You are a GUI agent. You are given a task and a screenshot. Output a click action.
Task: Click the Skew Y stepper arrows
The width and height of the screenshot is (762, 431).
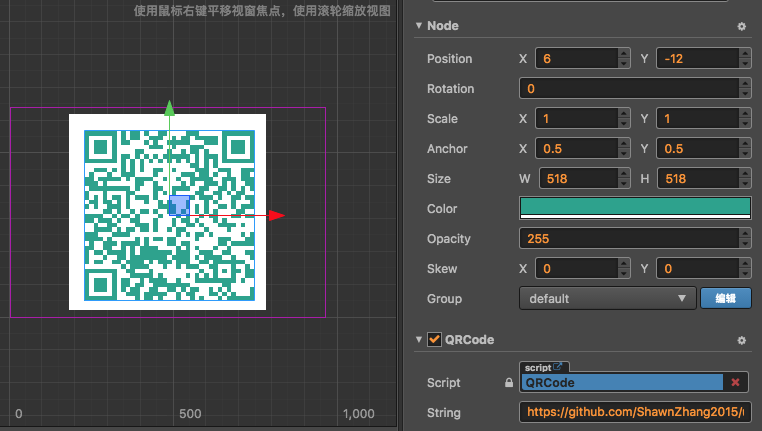point(745,269)
